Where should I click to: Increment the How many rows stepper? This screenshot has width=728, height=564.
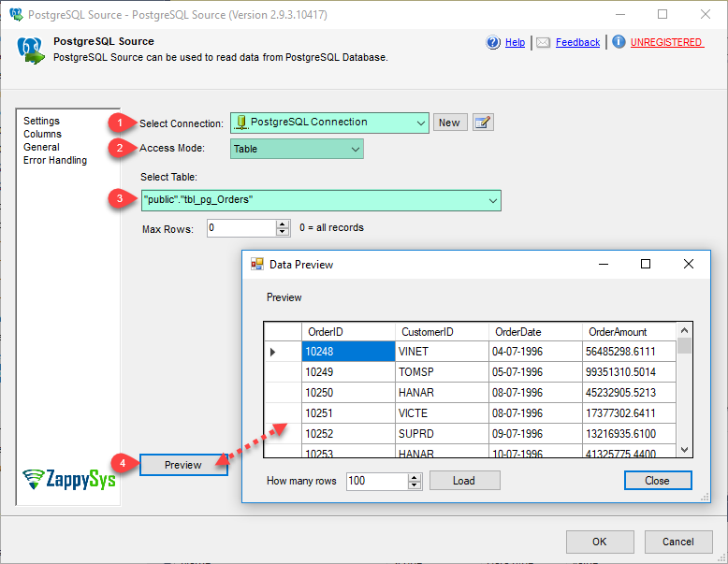click(415, 477)
